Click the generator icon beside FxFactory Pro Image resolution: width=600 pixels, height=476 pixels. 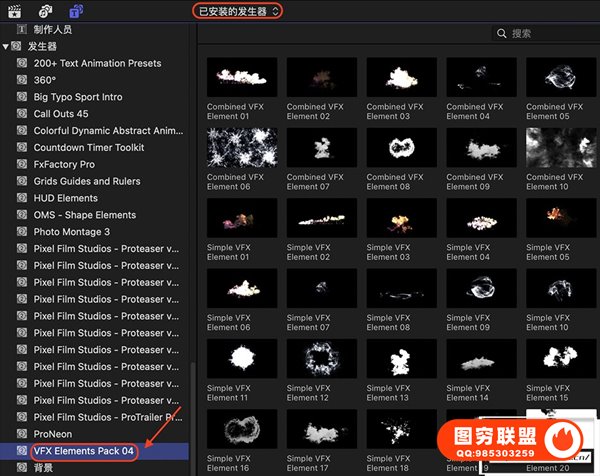point(22,165)
